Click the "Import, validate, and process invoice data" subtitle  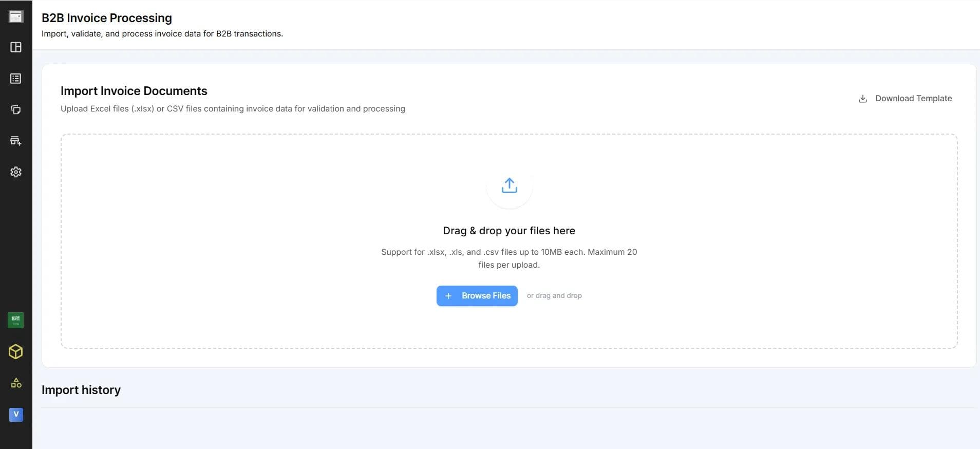[x=162, y=34]
